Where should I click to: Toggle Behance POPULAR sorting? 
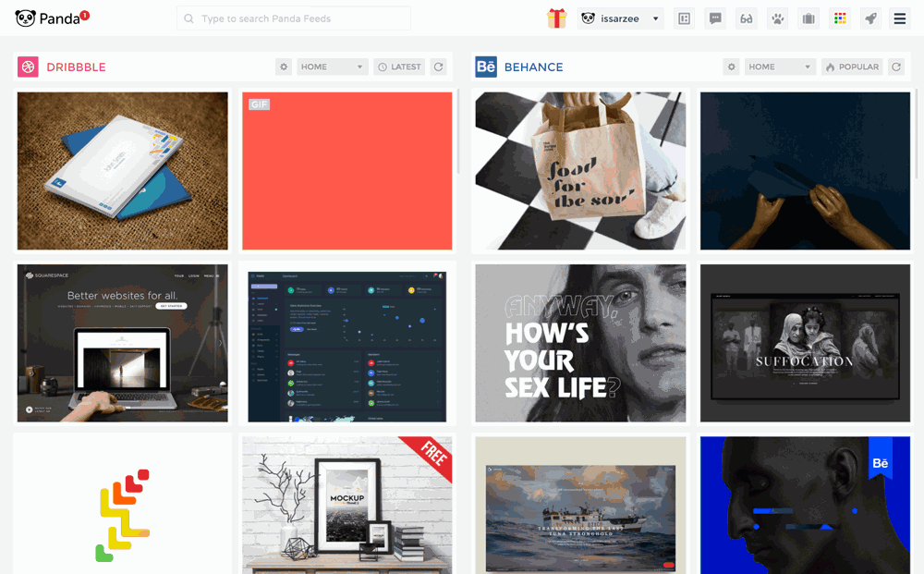coord(852,67)
